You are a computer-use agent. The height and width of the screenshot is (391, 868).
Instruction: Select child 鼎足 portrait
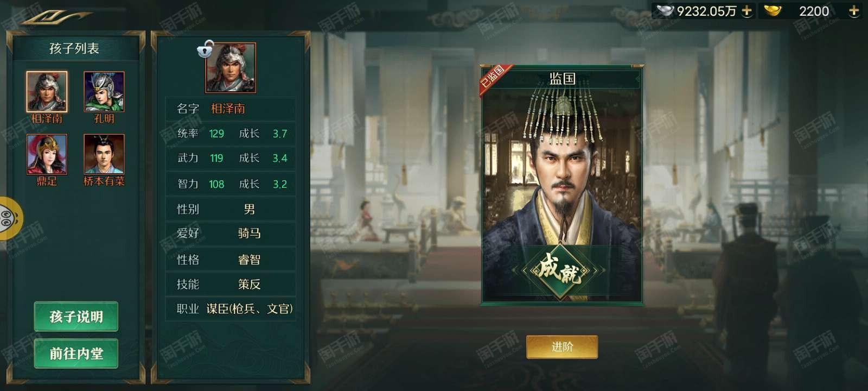pyautogui.click(x=47, y=154)
